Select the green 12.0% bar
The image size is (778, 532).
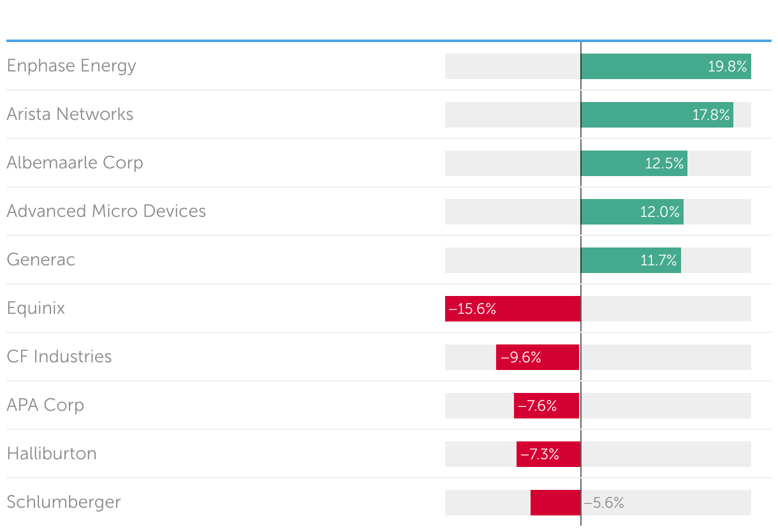632,212
